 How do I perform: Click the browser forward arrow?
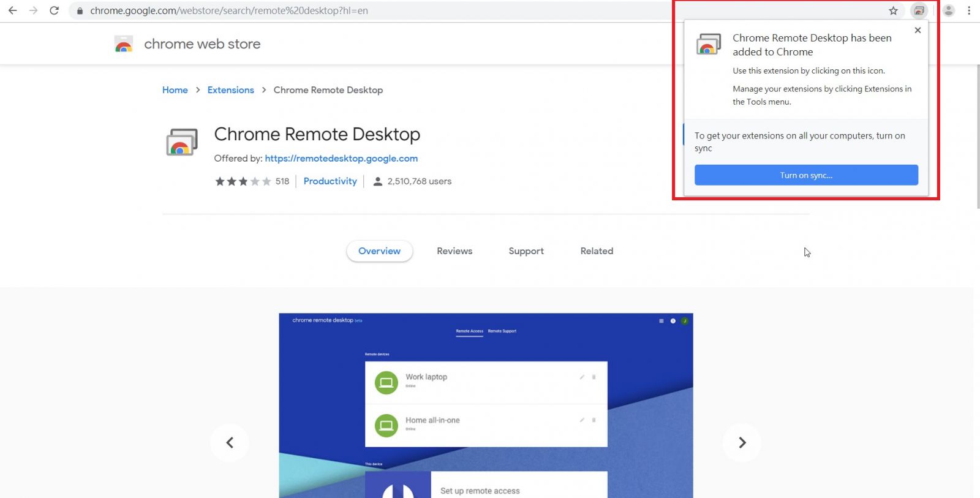33,10
